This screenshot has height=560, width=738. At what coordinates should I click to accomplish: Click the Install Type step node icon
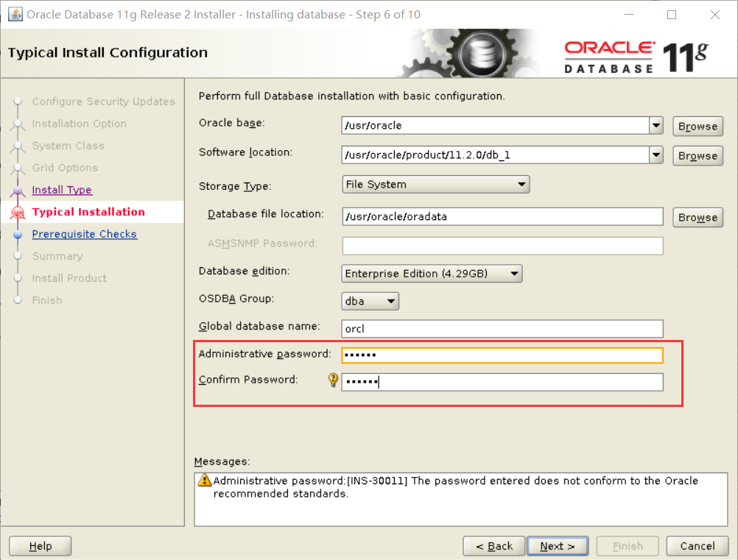tap(18, 191)
